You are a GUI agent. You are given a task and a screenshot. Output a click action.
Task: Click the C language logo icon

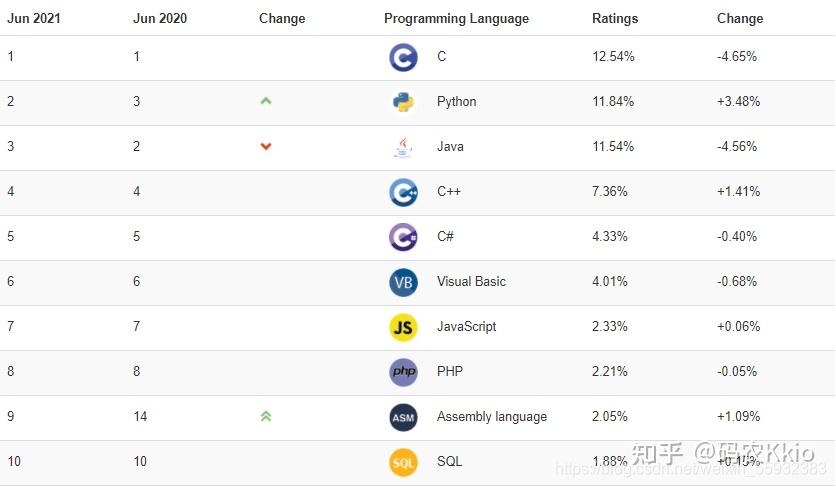pyautogui.click(x=403, y=57)
